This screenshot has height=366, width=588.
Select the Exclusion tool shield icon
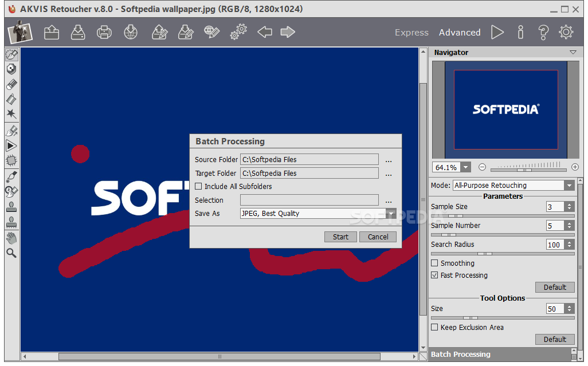(x=11, y=69)
